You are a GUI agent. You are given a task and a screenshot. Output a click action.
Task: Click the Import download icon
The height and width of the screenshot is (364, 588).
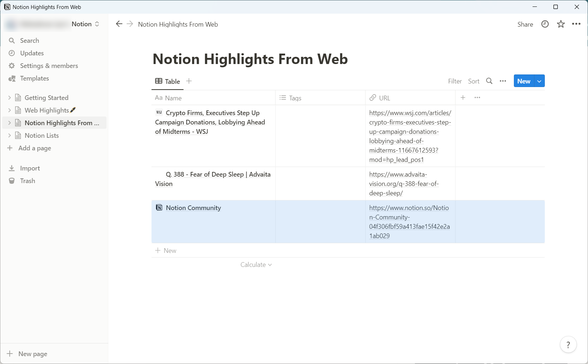[x=12, y=168]
